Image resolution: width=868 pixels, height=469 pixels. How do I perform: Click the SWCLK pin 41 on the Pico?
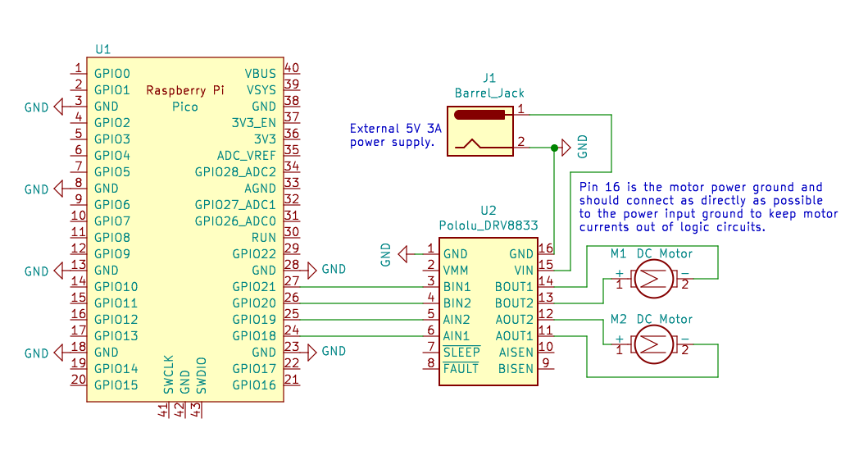163,410
